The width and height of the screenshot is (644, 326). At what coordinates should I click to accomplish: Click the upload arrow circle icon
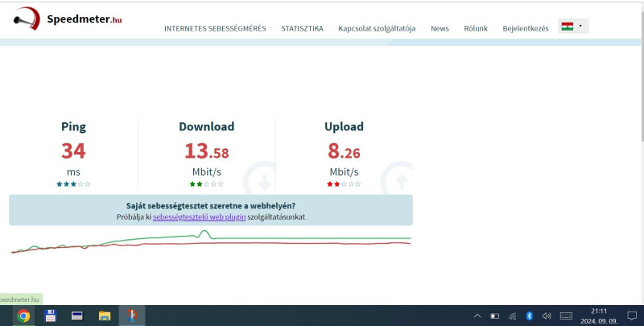point(397,179)
